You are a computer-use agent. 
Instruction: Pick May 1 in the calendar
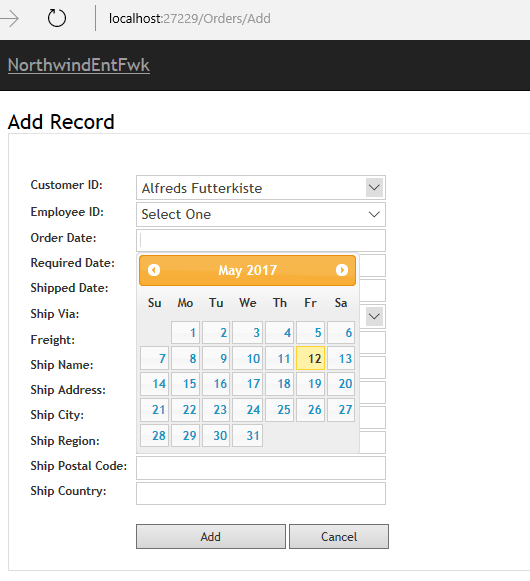pyautogui.click(x=186, y=332)
